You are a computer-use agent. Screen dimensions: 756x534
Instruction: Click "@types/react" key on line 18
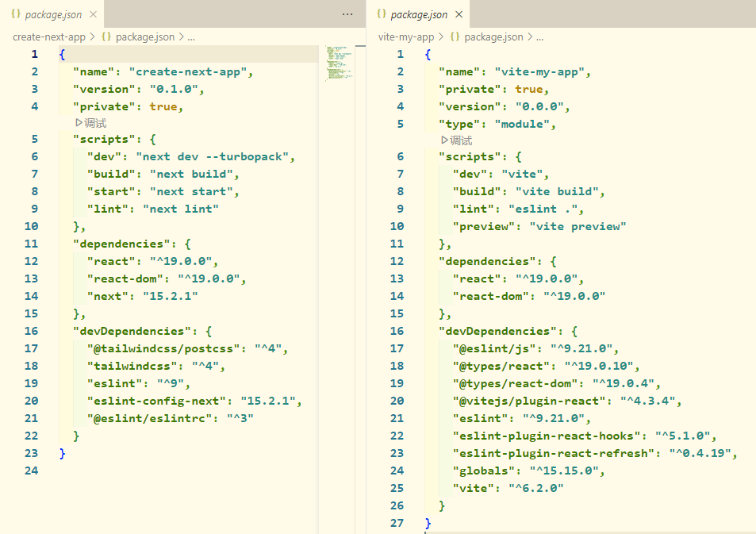(501, 366)
